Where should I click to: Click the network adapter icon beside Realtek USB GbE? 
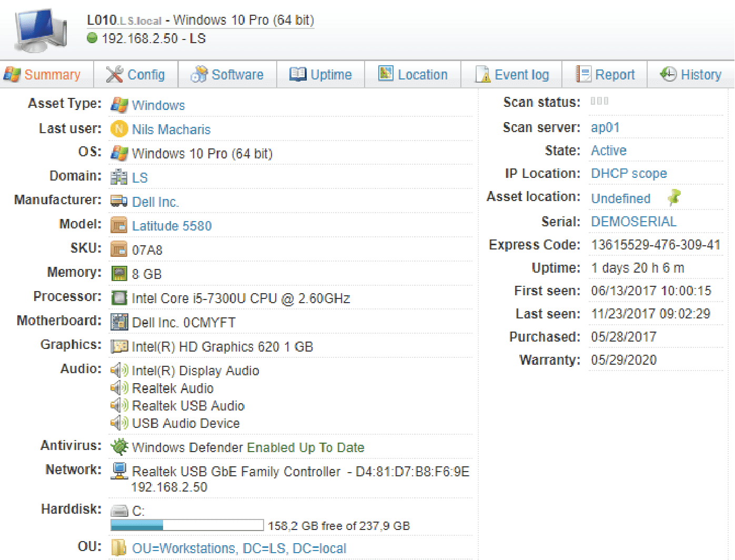tap(119, 471)
